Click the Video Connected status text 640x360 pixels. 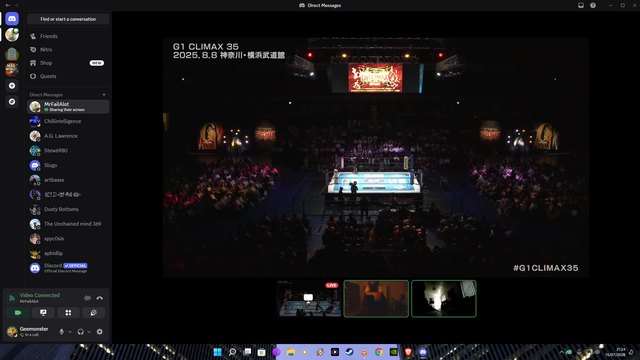pos(40,295)
